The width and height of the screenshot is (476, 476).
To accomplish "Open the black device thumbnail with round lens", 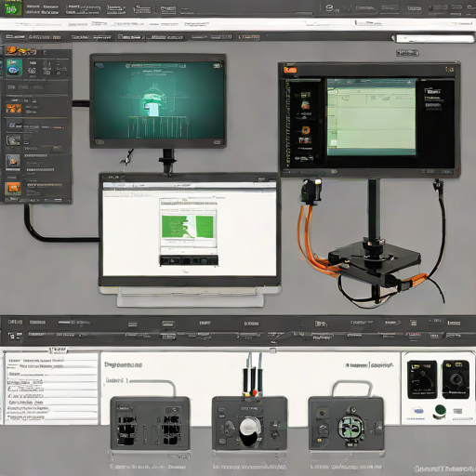I will tap(456, 379).
